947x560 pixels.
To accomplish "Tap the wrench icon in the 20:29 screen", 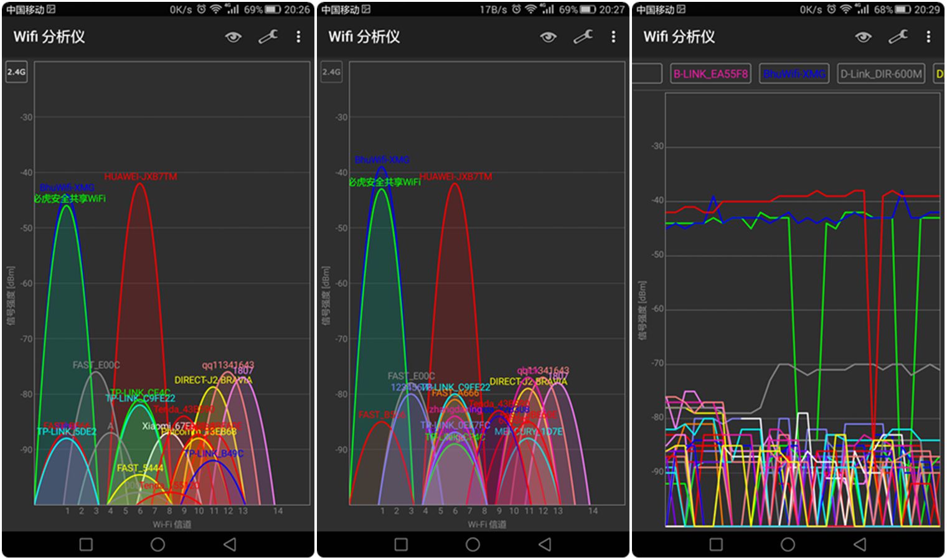I will click(898, 37).
